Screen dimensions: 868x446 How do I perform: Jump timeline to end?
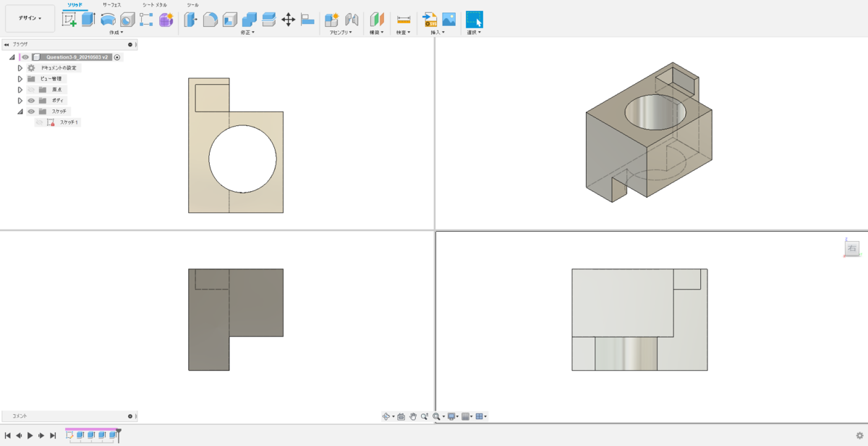tap(53, 436)
